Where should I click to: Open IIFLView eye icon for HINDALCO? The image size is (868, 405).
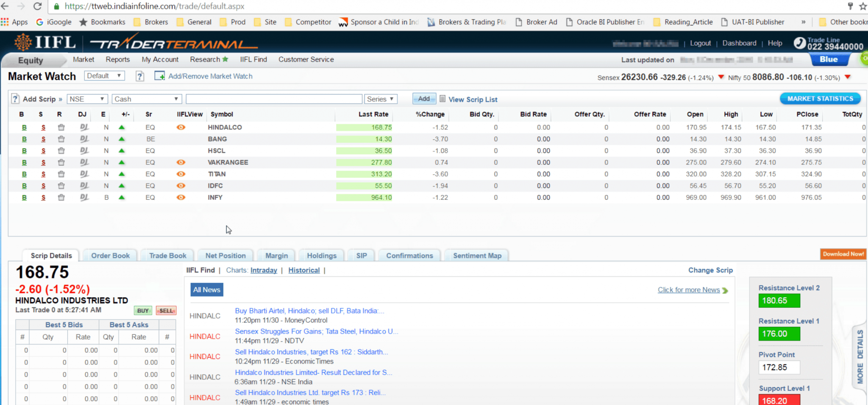click(x=181, y=127)
